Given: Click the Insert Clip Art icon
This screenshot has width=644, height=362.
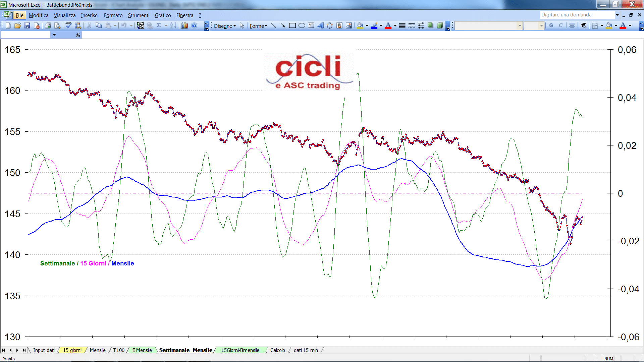Looking at the screenshot, I should pyautogui.click(x=339, y=25).
